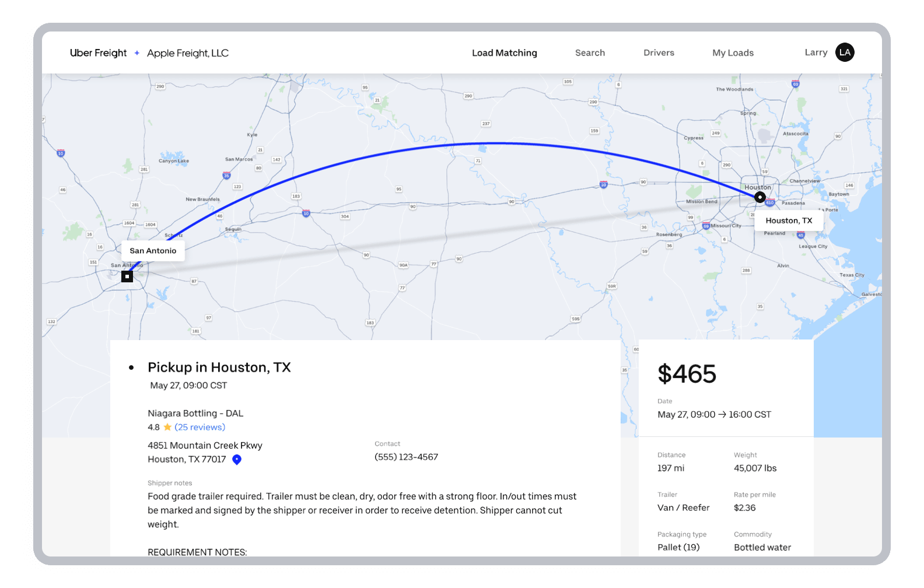Click the Uber Freight logo
The height and width of the screenshot is (588, 924).
point(98,53)
